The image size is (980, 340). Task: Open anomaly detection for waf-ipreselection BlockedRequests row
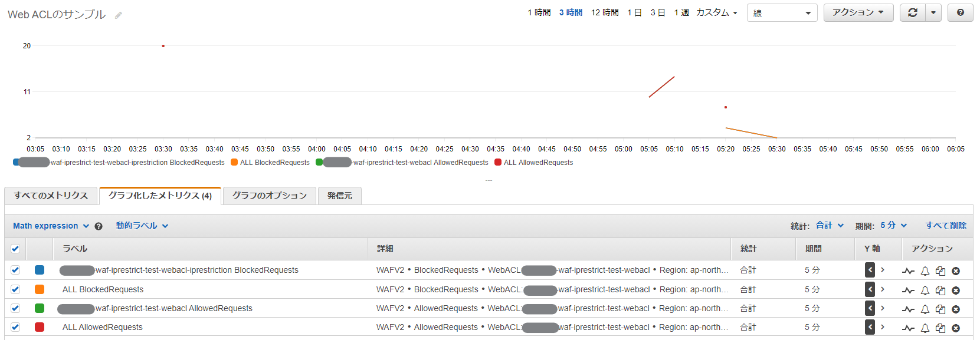908,271
